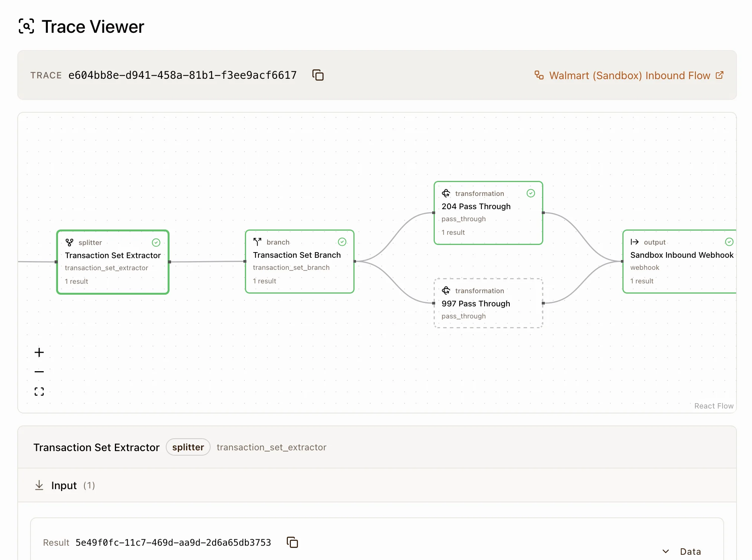
Task: Click the flow icon before Walmart link
Action: 539,75
